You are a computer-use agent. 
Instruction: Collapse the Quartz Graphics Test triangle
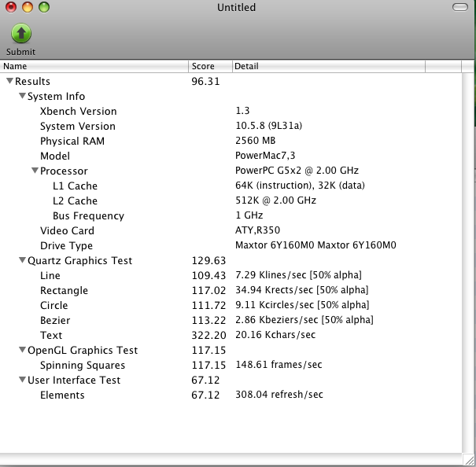(22, 260)
